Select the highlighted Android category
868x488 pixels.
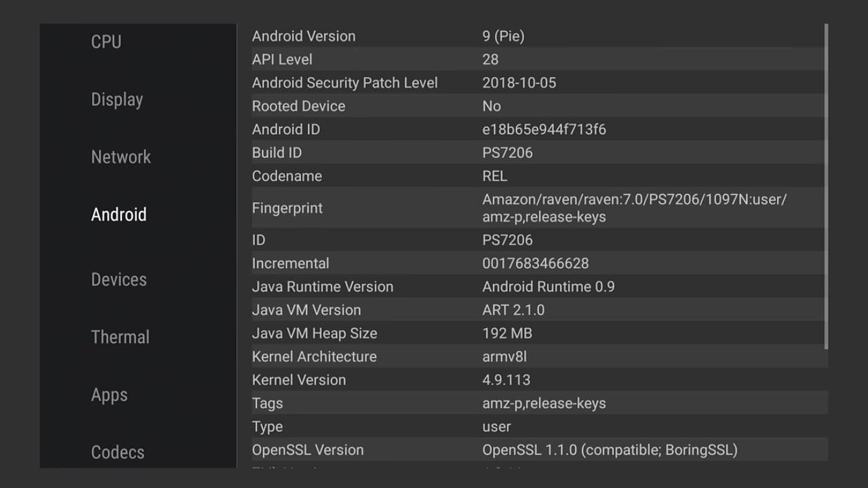119,215
